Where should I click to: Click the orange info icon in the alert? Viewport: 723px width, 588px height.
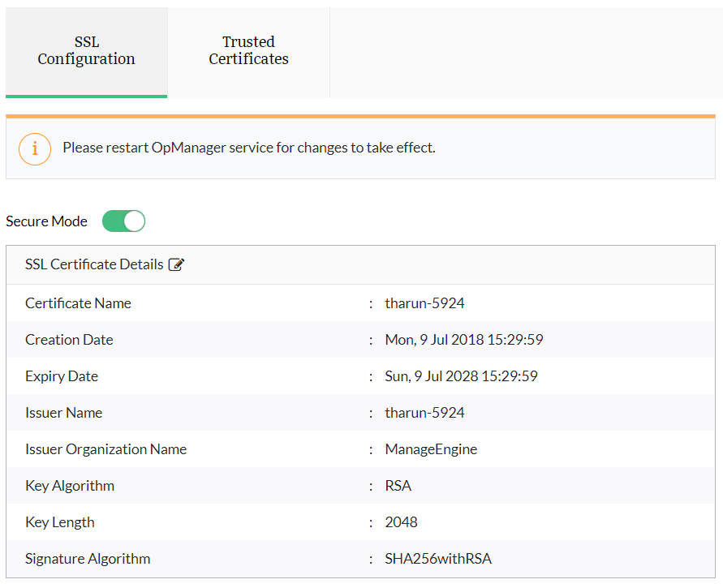(x=35, y=148)
